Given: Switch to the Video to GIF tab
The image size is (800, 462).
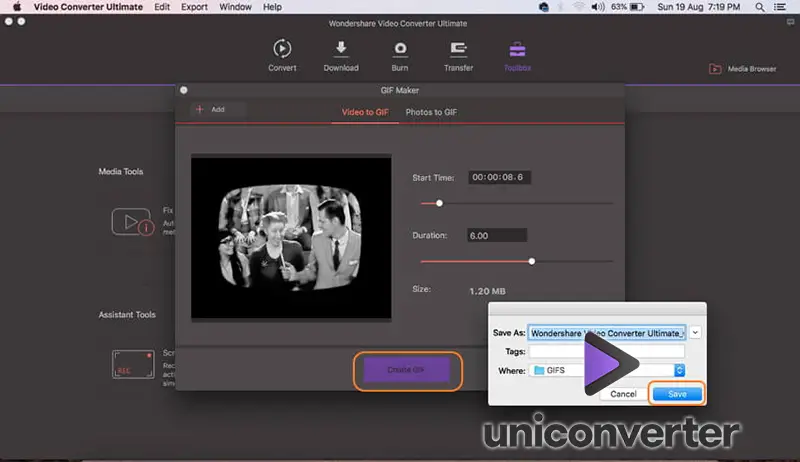Looking at the screenshot, I should point(365,112).
